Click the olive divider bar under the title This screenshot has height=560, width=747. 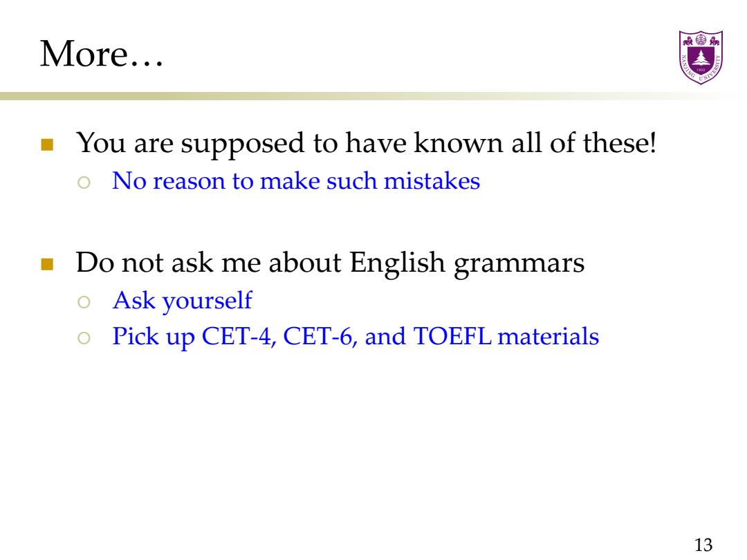(x=373, y=96)
